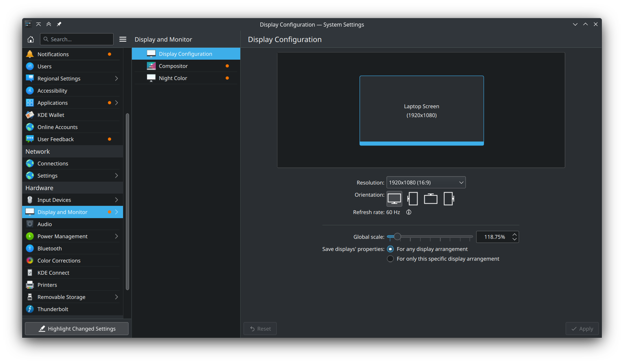Screen dimensions: 624x364
Task: Open Bluetooth settings in the sidebar
Action: 49,248
